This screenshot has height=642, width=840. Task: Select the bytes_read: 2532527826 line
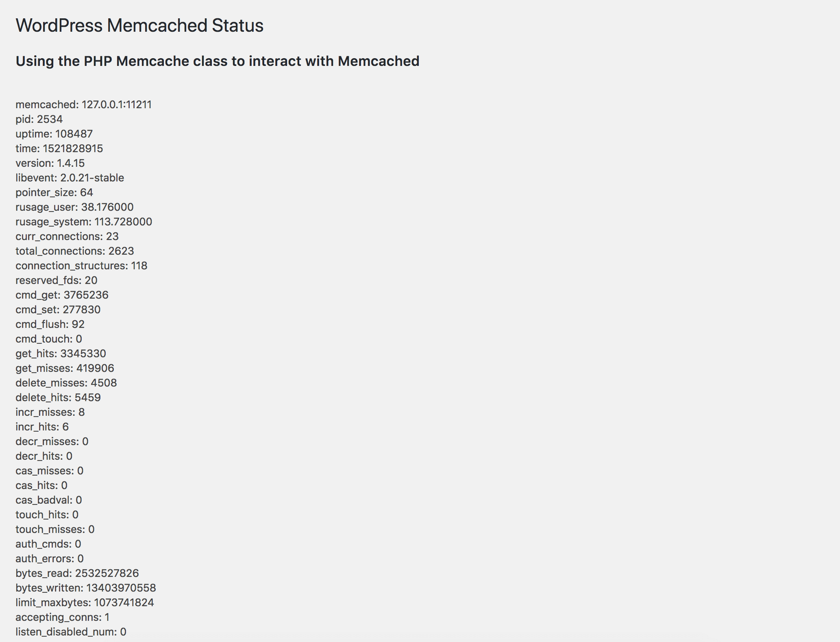coord(77,573)
